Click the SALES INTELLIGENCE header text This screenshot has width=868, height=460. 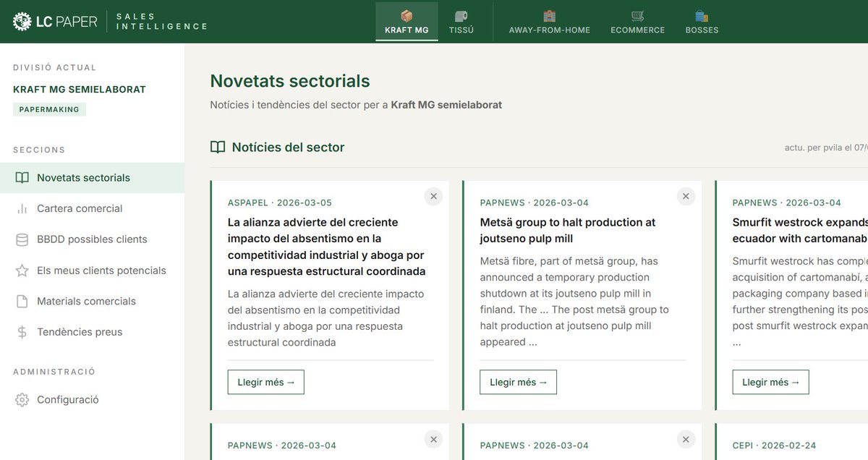[162, 22]
